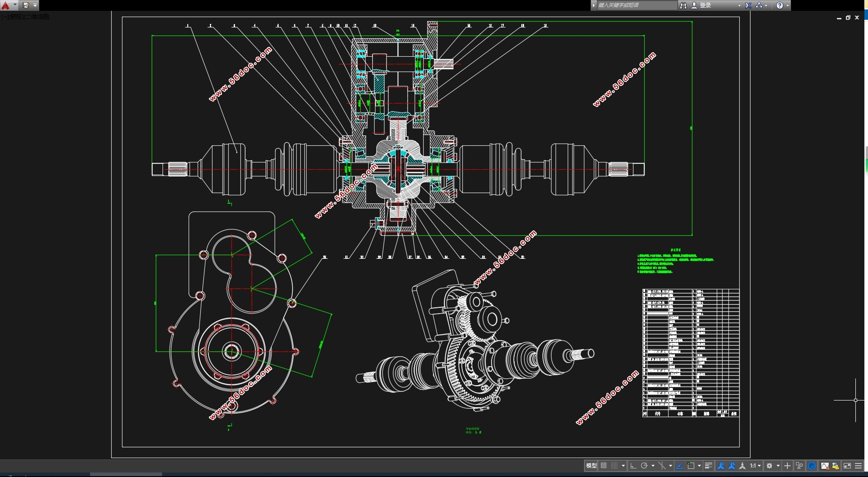Viewport: 868px width, 477px height.
Task: Click the Save As icon in quick access toolbar
Action: 26,5
